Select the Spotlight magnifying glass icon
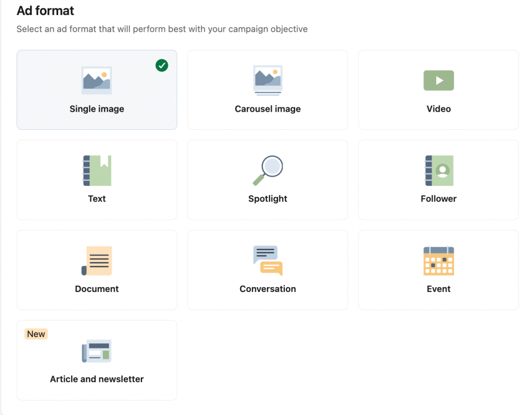 coord(268,170)
